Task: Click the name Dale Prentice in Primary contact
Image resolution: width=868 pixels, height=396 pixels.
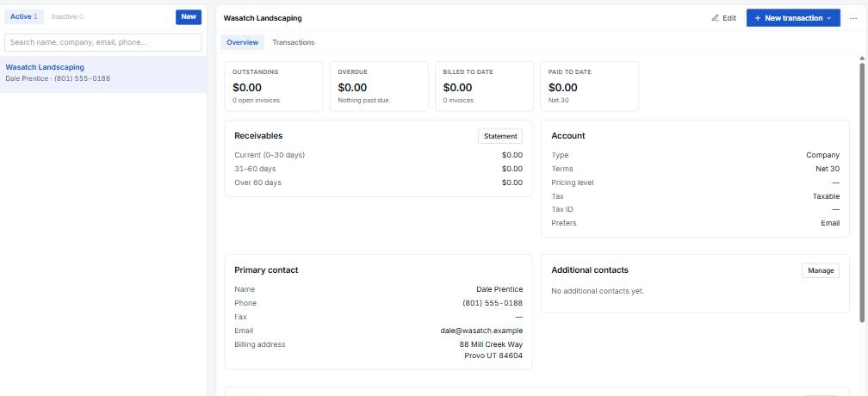Action: coord(499,289)
